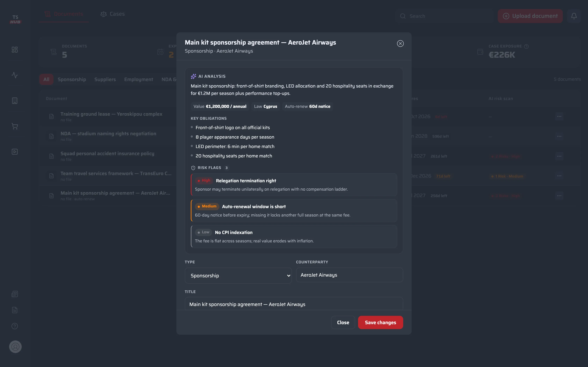Open the notifications bell icon
This screenshot has height=367, width=588.
pyautogui.click(x=574, y=16)
